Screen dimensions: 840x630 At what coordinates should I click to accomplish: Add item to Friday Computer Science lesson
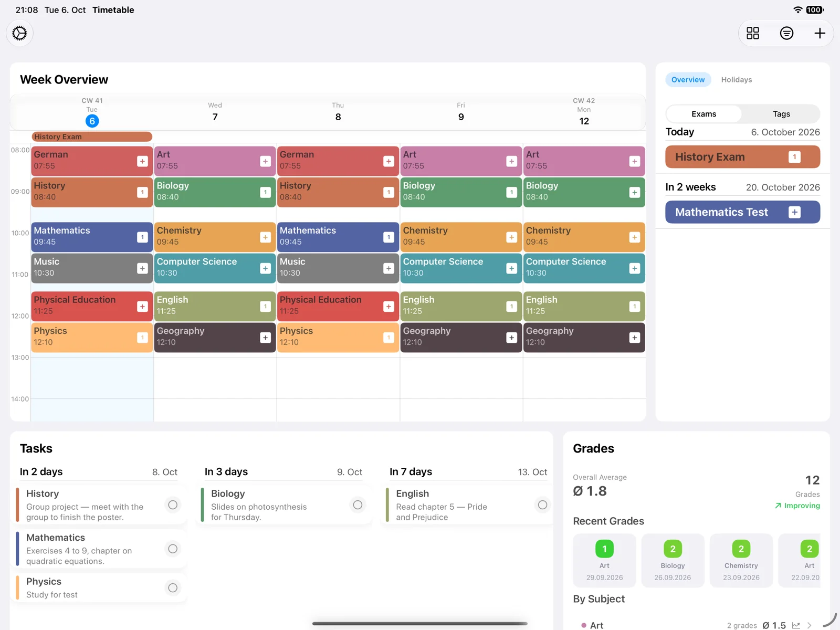click(x=512, y=268)
